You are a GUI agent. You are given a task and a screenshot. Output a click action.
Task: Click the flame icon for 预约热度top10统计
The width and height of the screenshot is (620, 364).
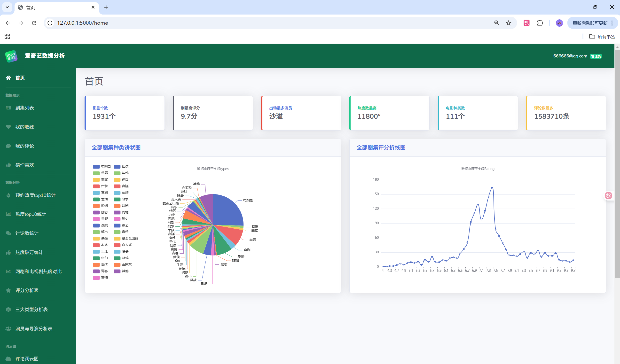8,195
